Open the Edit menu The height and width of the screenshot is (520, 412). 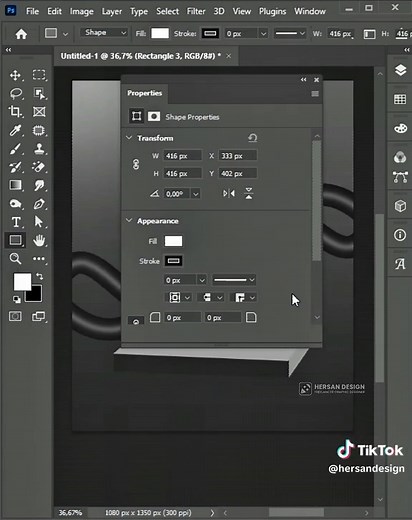coord(54,11)
